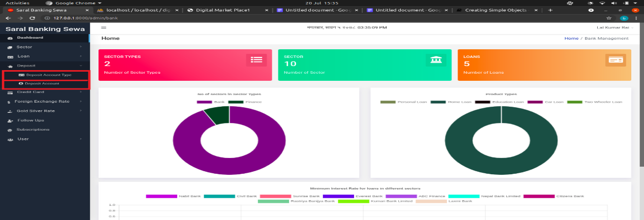
Task: Go back with the browser back arrow
Action: click(x=8, y=18)
